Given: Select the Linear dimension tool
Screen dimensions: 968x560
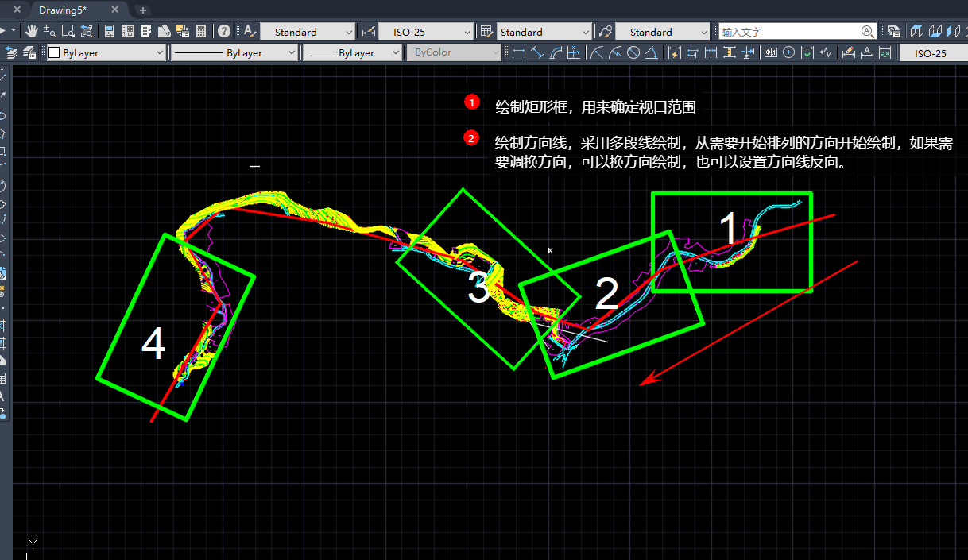Looking at the screenshot, I should [x=519, y=52].
